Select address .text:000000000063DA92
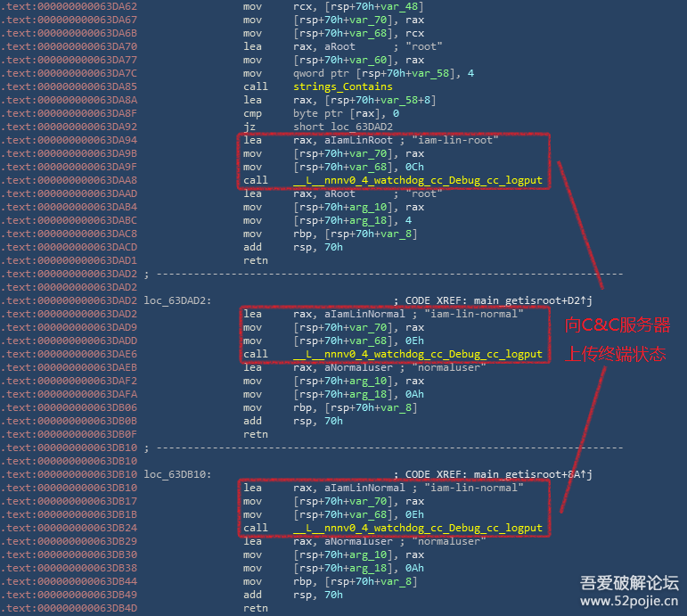This screenshot has width=687, height=616. click(70, 127)
